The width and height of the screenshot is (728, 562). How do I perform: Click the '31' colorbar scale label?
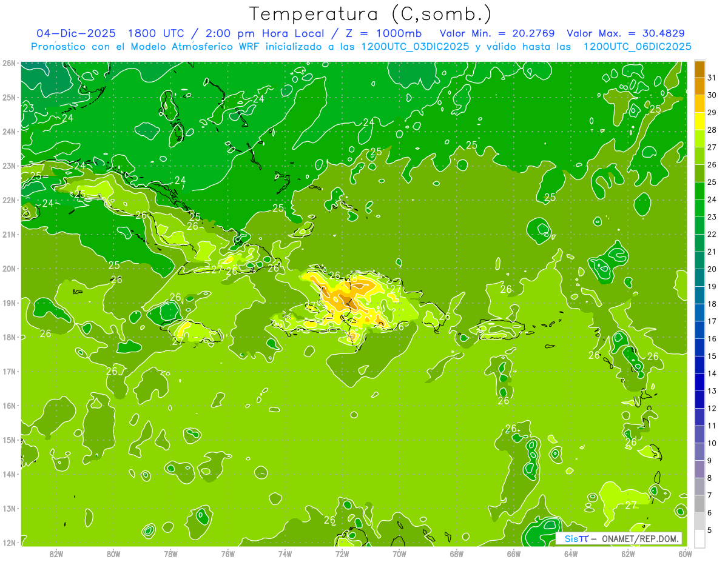[712, 78]
